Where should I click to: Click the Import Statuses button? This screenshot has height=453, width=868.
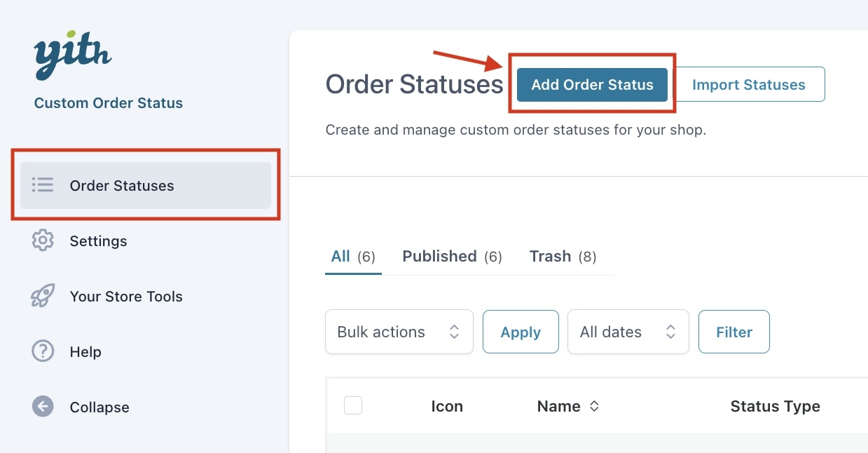pos(749,85)
